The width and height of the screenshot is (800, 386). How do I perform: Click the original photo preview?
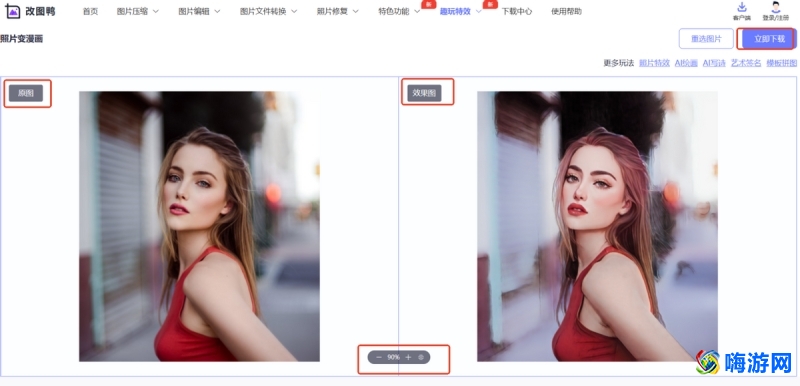pyautogui.click(x=199, y=226)
